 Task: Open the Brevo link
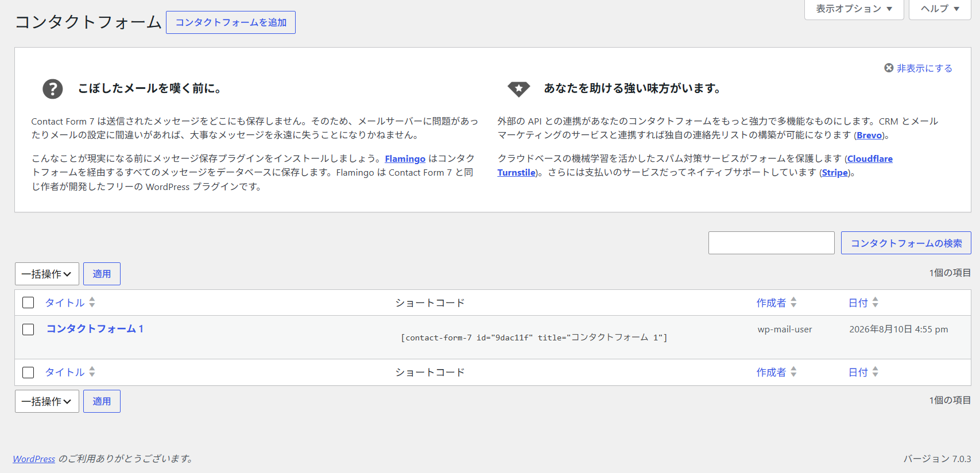869,135
